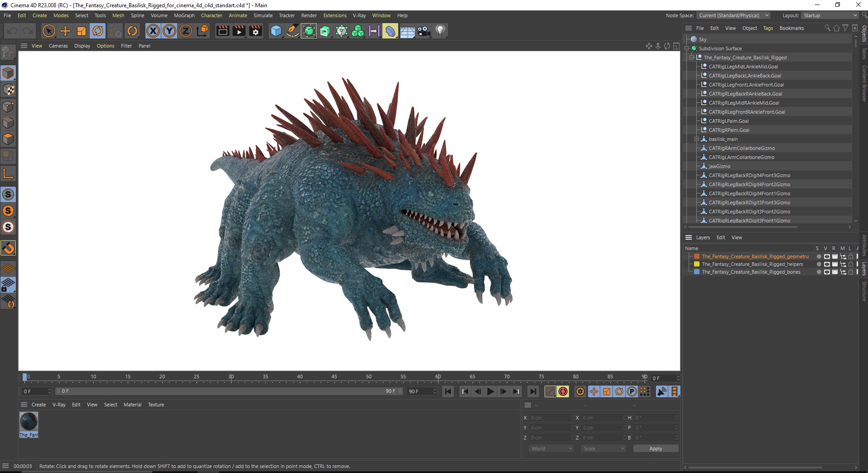
Task: Select the jawGizmo object in tree
Action: 719,166
